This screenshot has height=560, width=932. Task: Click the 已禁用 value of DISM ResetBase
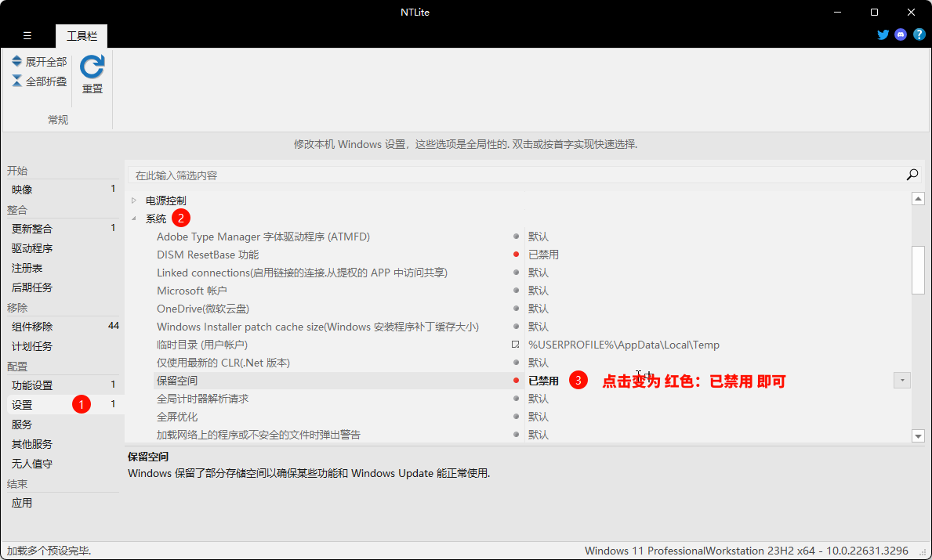tap(543, 255)
